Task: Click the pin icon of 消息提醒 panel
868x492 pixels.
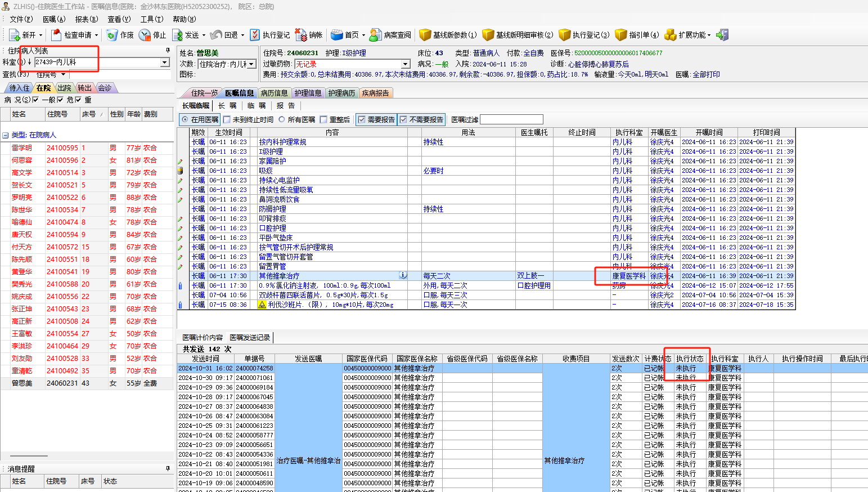Action: 168,468
